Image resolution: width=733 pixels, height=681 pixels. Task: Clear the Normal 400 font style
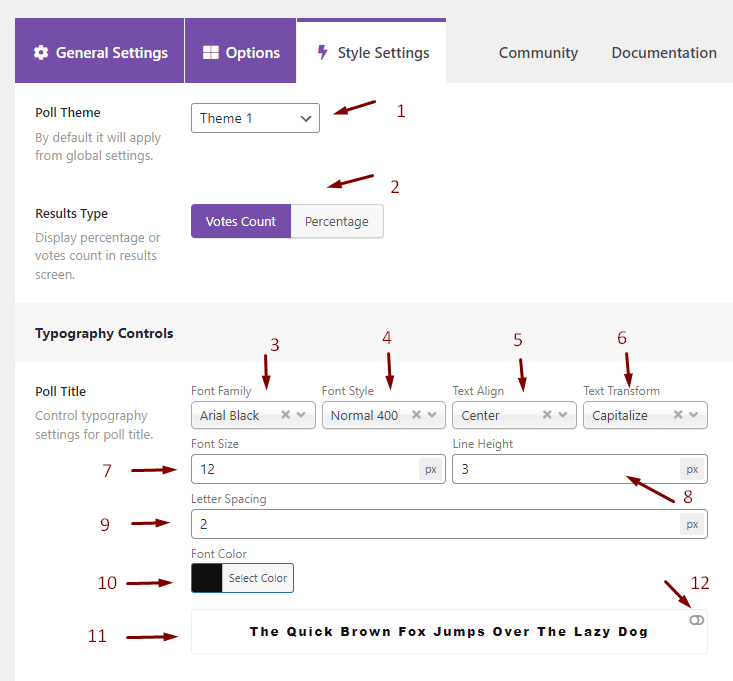[x=417, y=415]
